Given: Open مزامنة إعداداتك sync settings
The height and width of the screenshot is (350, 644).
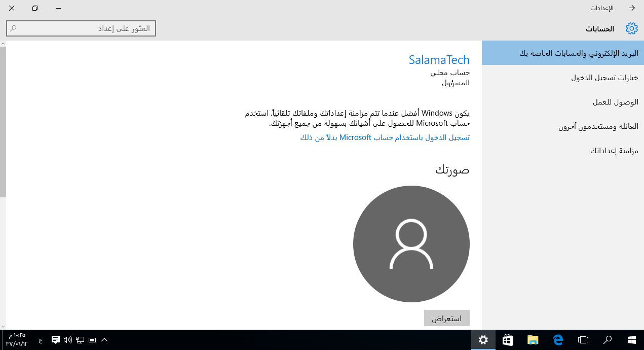Looking at the screenshot, I should [563, 151].
